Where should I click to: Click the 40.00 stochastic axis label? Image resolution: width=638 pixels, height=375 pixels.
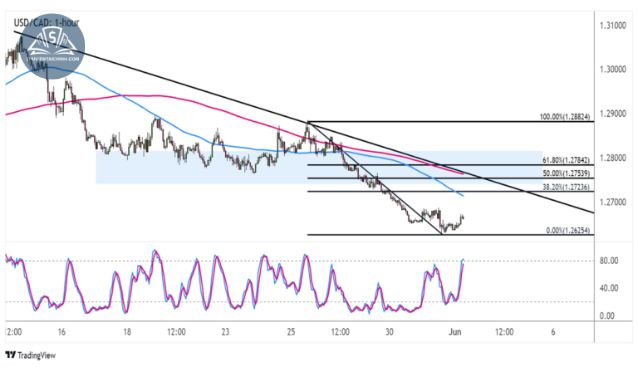(609, 288)
